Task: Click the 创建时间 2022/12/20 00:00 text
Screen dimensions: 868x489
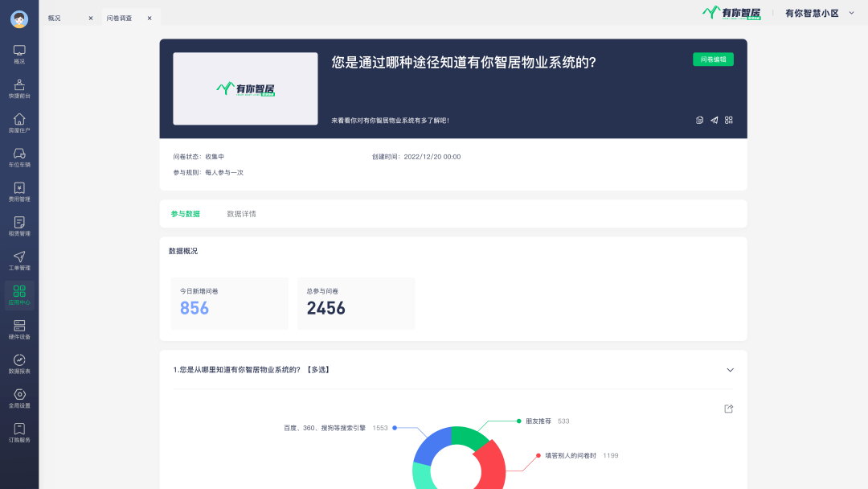Action: pyautogui.click(x=416, y=157)
